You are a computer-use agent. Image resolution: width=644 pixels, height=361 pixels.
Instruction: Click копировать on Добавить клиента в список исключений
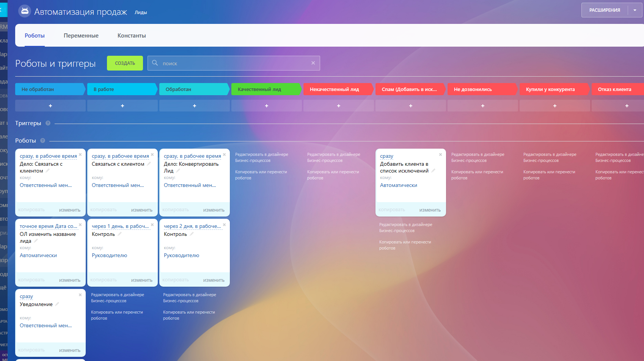click(x=392, y=210)
